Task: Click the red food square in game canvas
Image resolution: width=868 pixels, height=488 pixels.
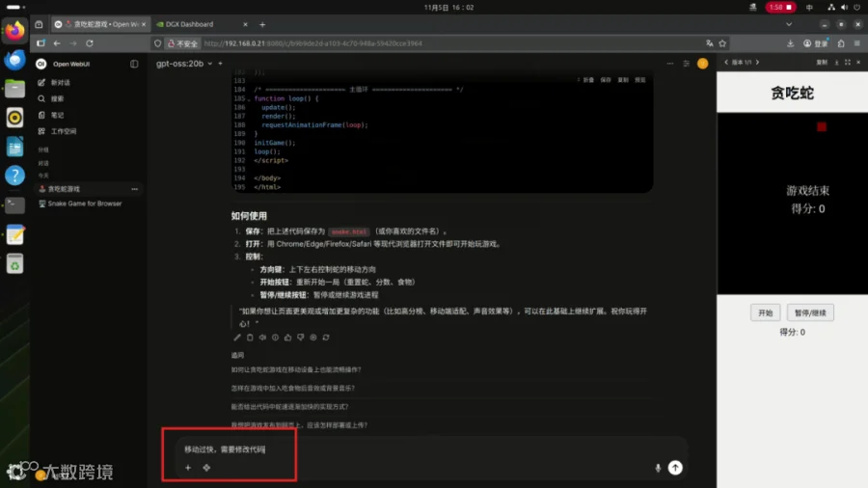Action: click(822, 127)
